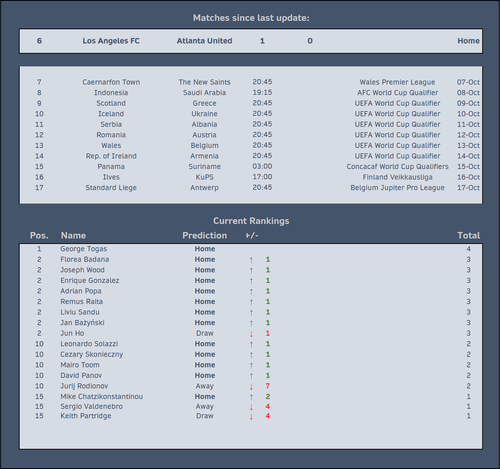
Task: Click Panama in fixture 15
Action: pos(111,167)
